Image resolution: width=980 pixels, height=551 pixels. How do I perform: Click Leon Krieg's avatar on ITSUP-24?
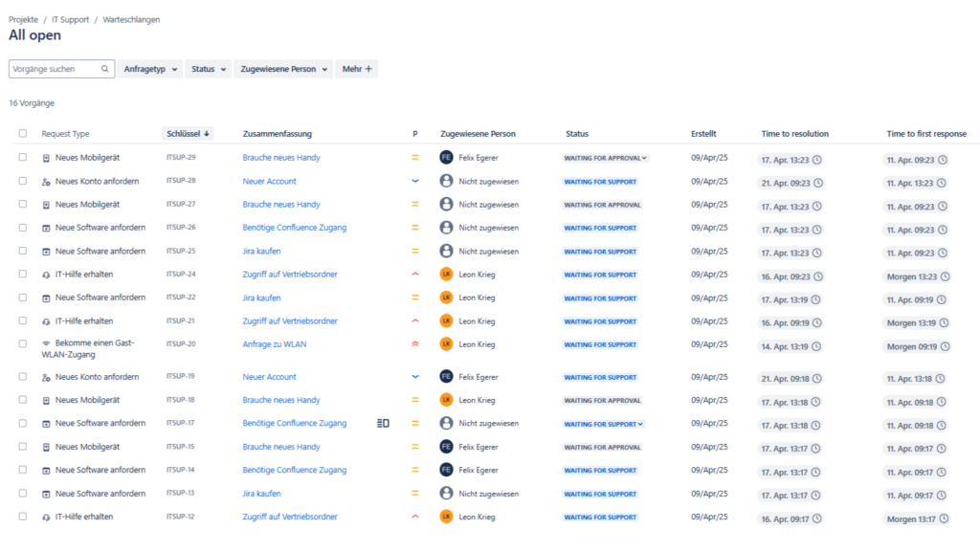coord(445,275)
